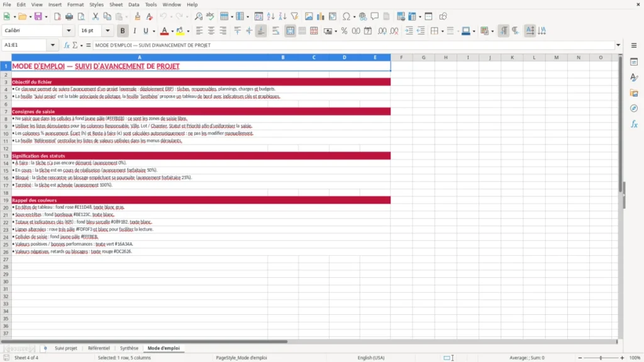
Task: Sort descending
Action: pos(282,16)
